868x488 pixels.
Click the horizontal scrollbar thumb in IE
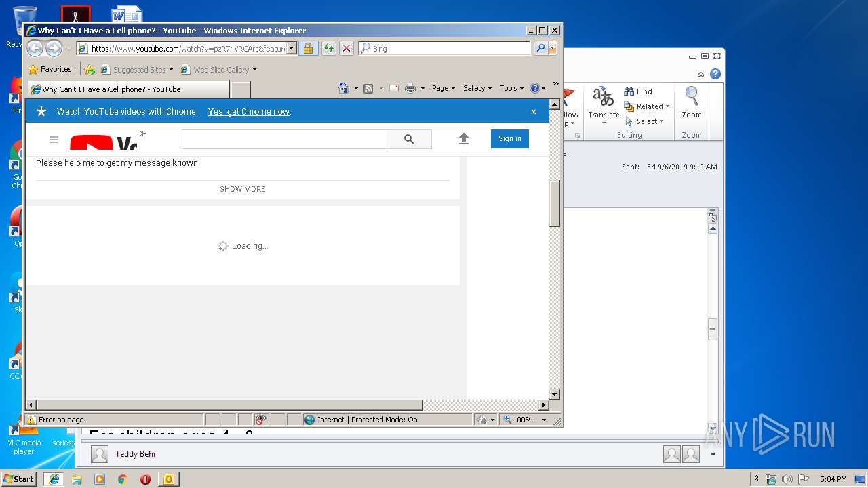[229, 405]
